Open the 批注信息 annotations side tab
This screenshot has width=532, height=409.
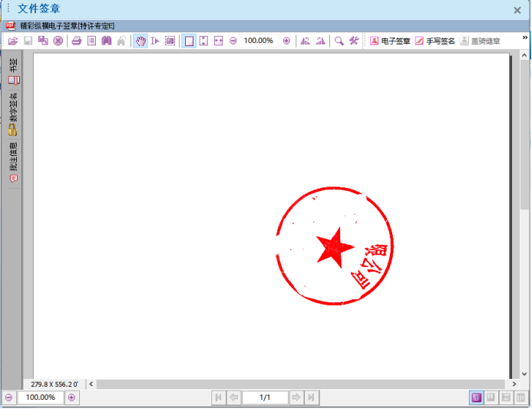(x=13, y=163)
